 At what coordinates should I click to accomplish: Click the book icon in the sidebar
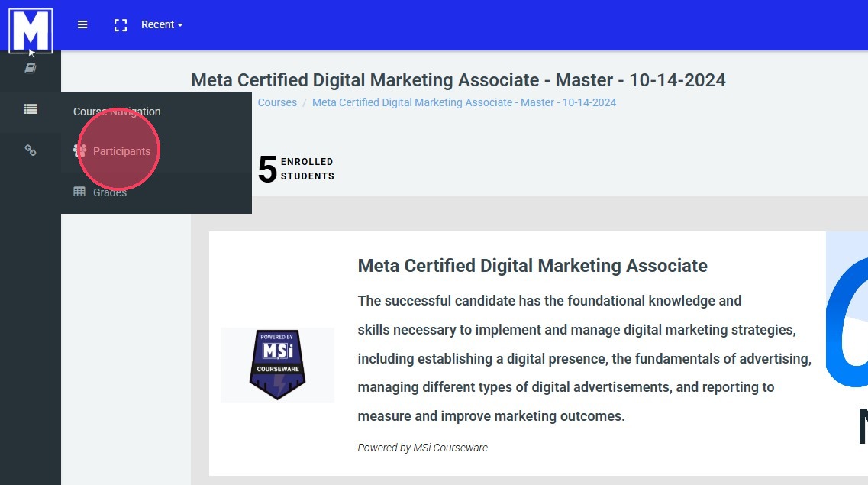click(31, 69)
